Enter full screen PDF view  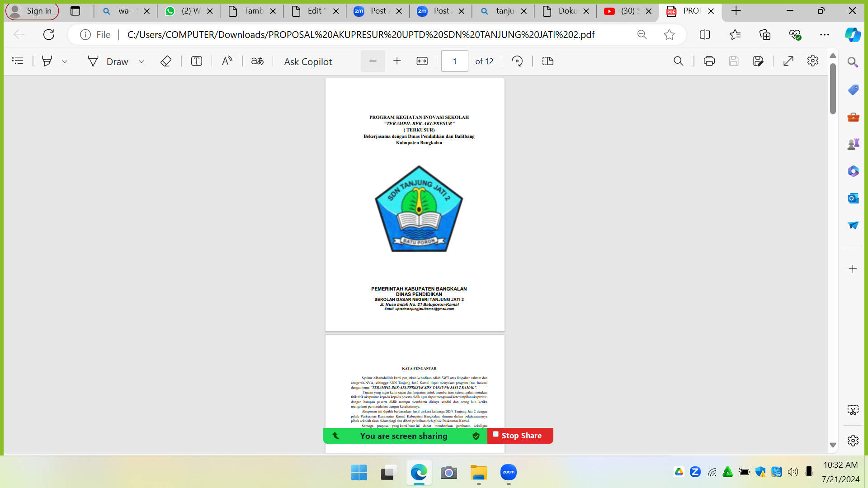tap(788, 61)
